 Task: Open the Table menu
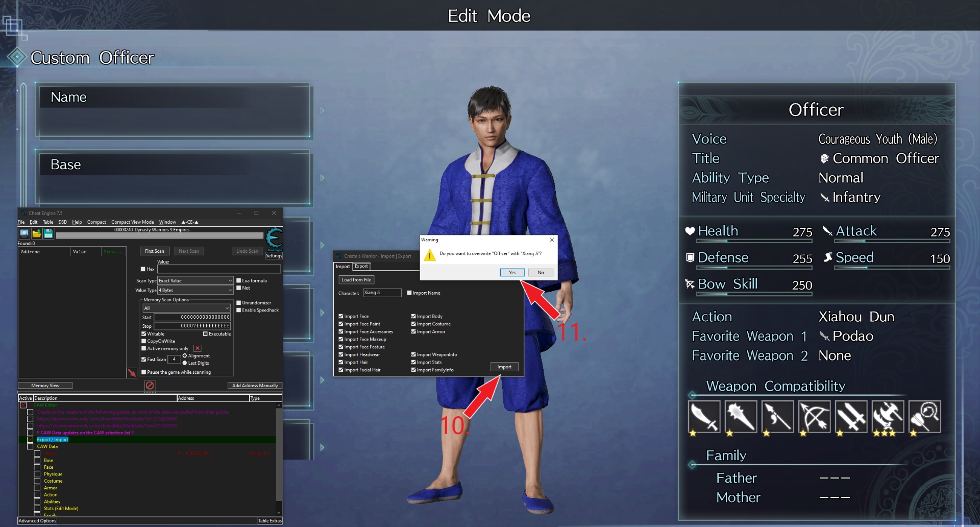pyautogui.click(x=48, y=222)
